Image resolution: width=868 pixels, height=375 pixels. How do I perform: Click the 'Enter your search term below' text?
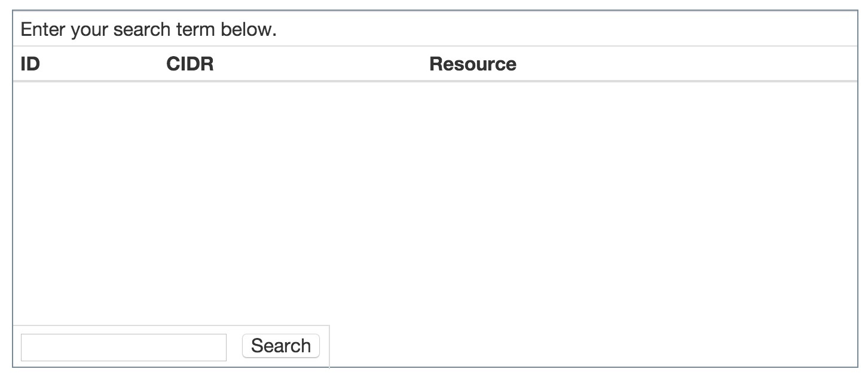tap(148, 30)
